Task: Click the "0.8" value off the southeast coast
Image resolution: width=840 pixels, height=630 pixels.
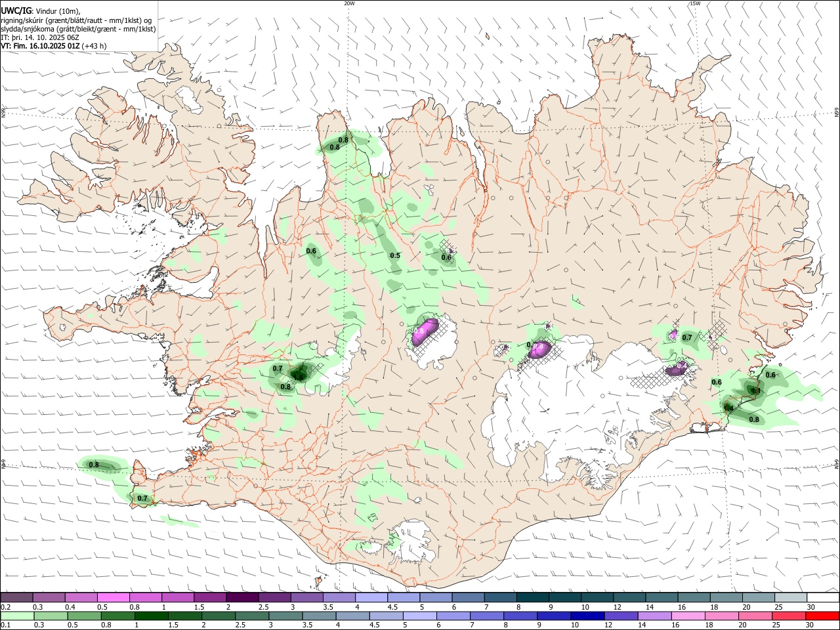Action: pyautogui.click(x=754, y=420)
